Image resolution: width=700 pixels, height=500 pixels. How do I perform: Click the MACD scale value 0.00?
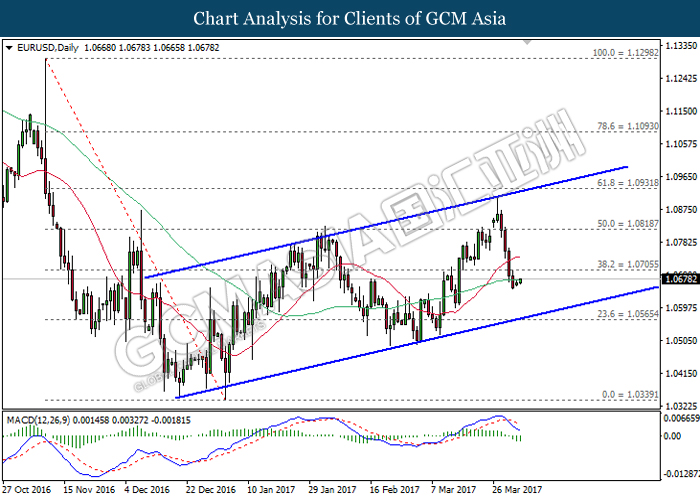[673, 436]
